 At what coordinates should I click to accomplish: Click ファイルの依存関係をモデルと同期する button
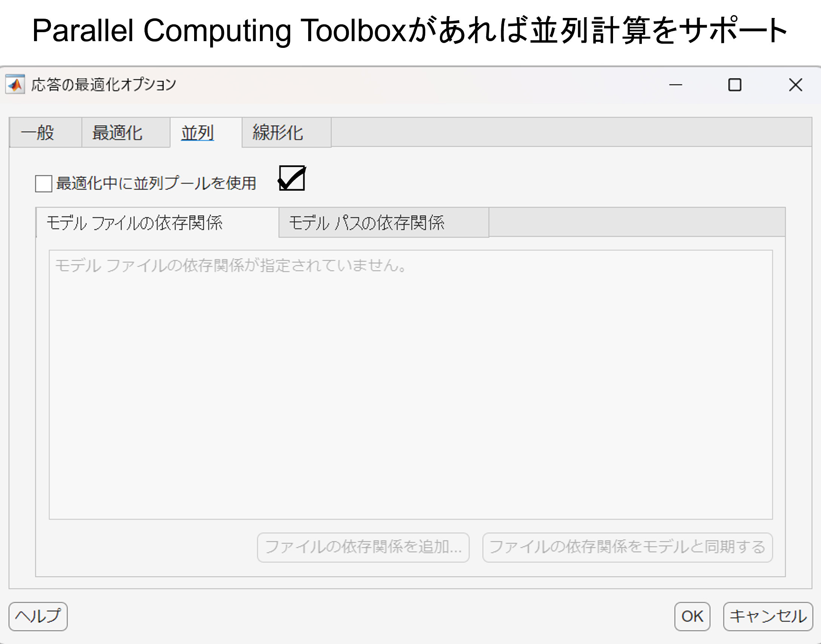click(627, 547)
